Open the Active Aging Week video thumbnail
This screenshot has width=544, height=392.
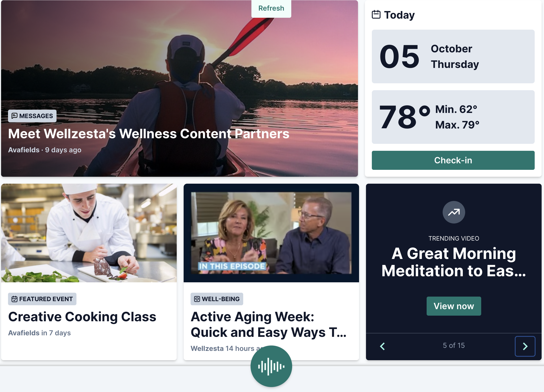coord(271,233)
